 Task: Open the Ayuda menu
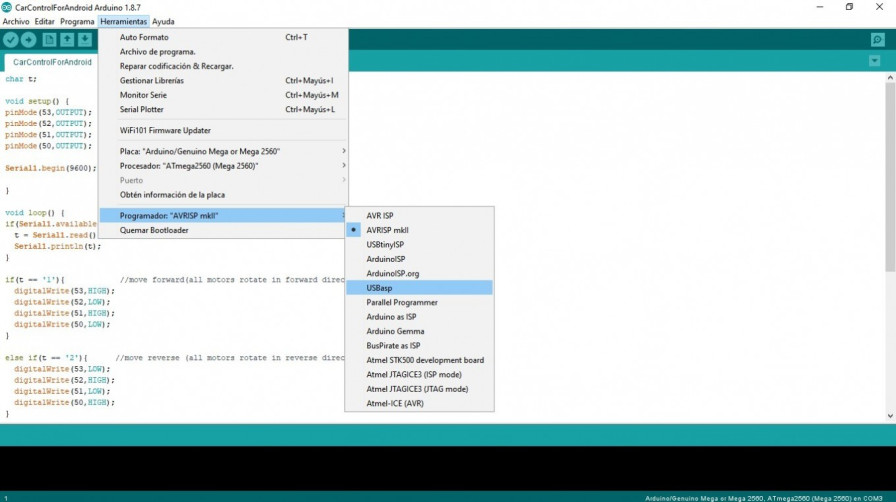point(163,21)
